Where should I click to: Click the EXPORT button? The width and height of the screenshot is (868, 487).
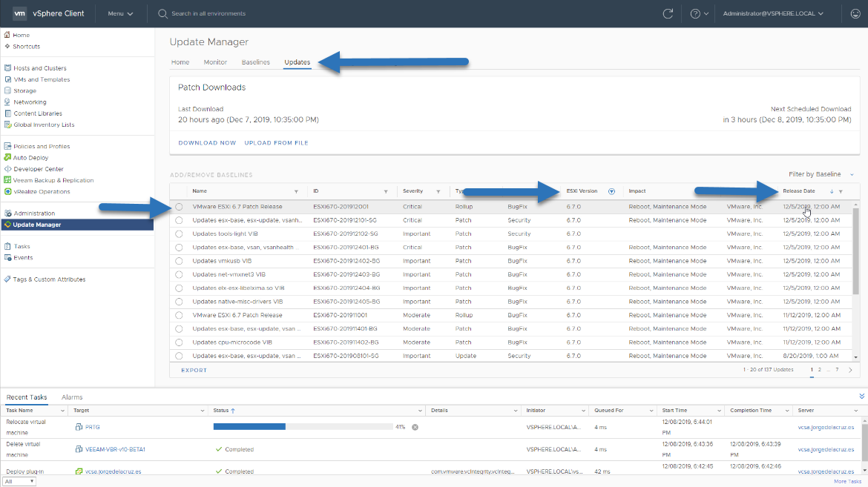coord(194,370)
